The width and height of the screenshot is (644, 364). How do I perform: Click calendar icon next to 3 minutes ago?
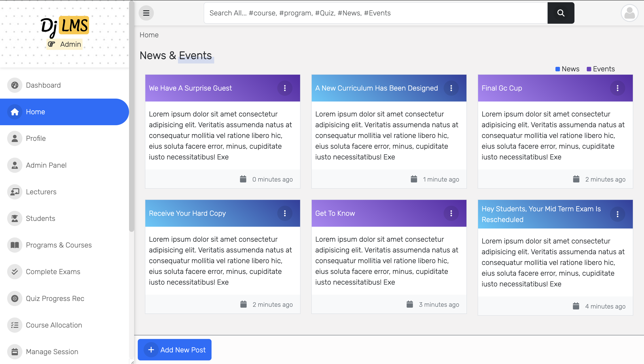[409, 305]
